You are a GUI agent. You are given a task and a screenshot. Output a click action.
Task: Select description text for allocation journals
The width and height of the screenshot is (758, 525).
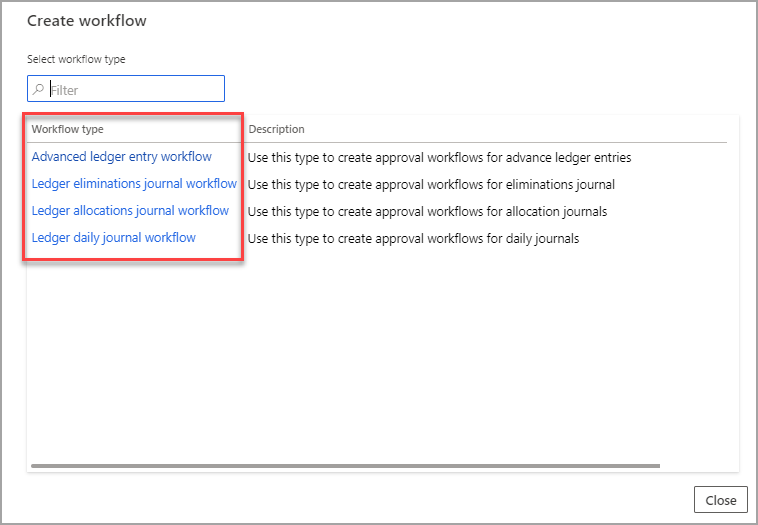pyautogui.click(x=427, y=212)
